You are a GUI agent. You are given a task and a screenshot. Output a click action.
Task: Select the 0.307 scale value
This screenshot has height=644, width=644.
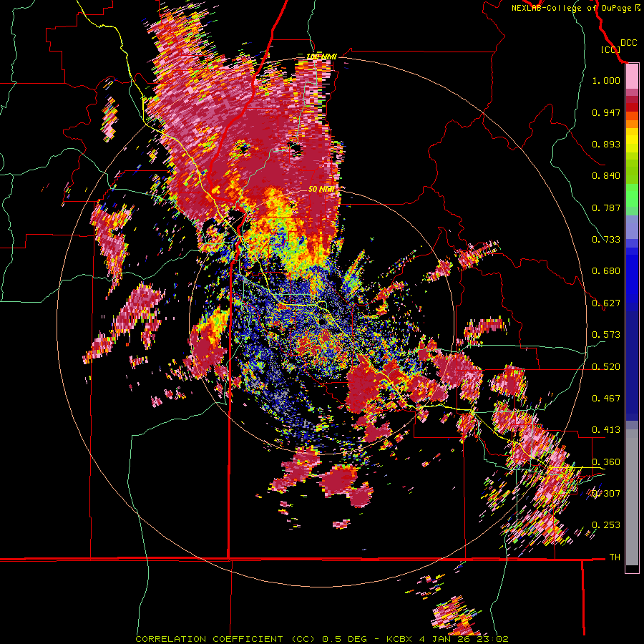(x=606, y=494)
